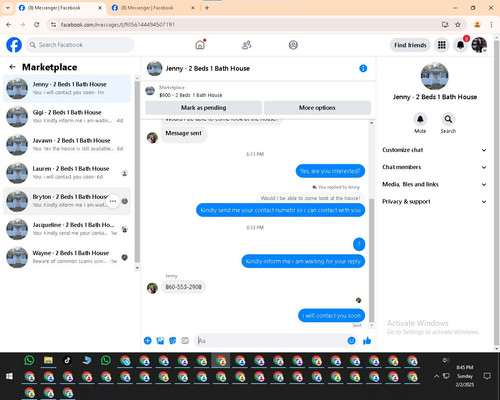The image size is (500, 400).
Task: Expand the Chat members section
Action: click(x=434, y=167)
